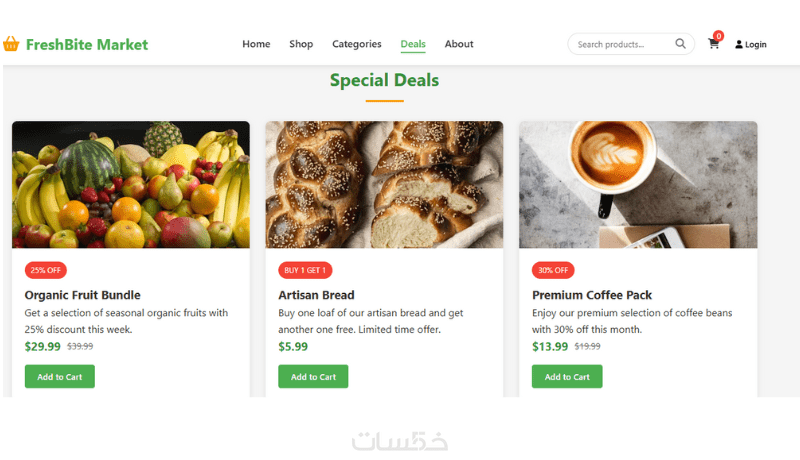Select the Deals nav tab
The image size is (800, 460).
point(413,44)
